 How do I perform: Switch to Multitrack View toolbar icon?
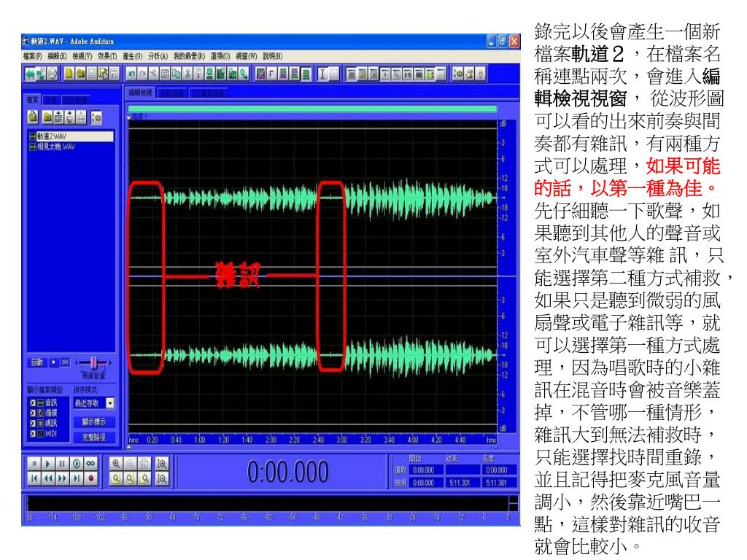tap(42, 74)
